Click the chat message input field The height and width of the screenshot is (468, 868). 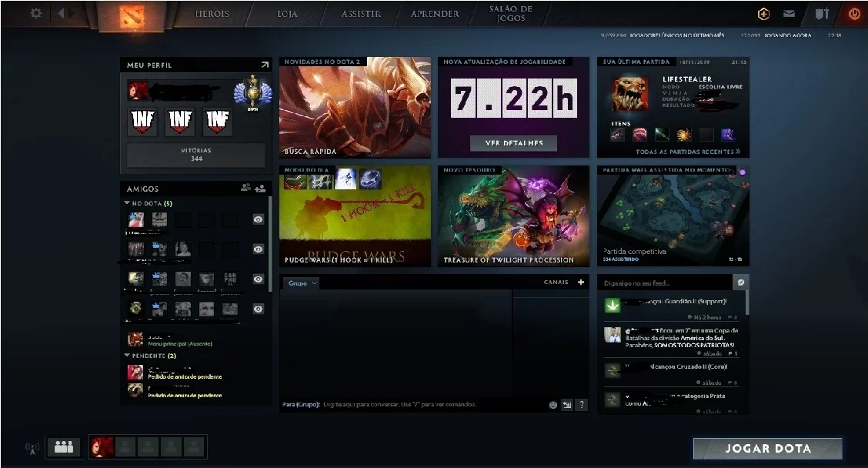[x=412, y=404]
